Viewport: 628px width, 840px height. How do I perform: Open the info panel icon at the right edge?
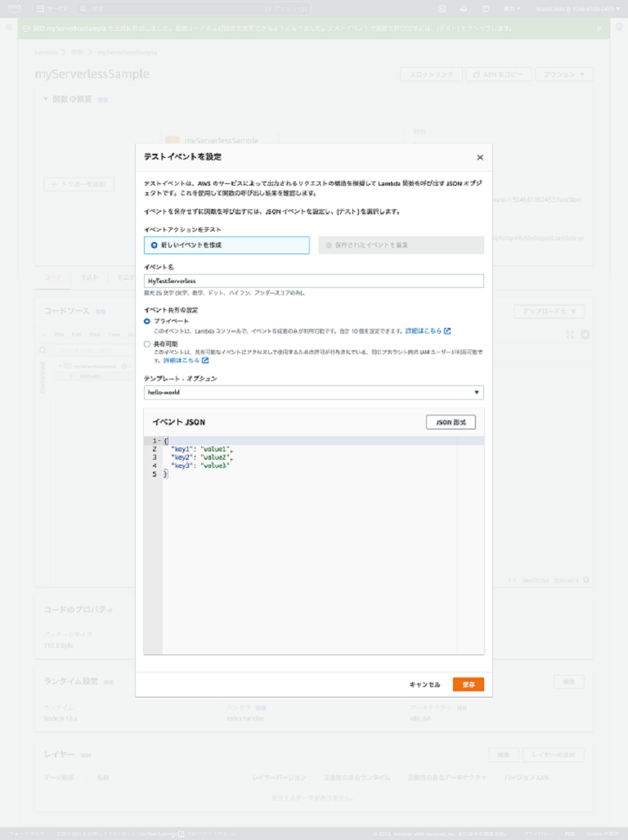click(x=620, y=27)
